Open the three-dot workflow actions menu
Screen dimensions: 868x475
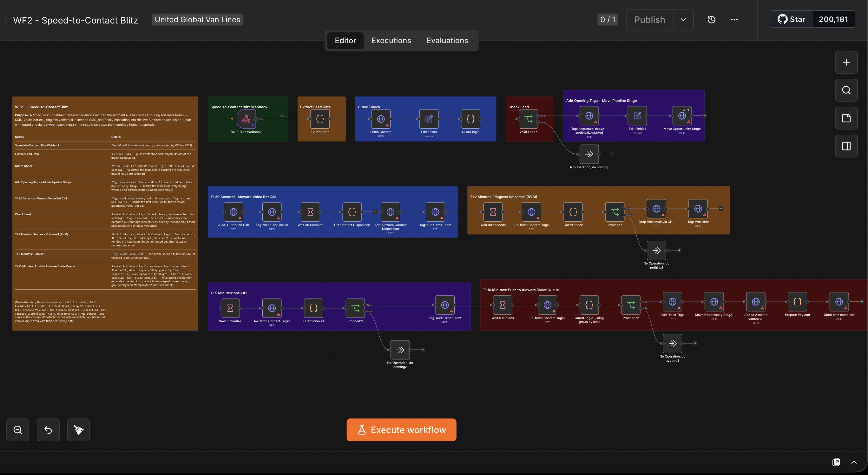click(x=734, y=20)
